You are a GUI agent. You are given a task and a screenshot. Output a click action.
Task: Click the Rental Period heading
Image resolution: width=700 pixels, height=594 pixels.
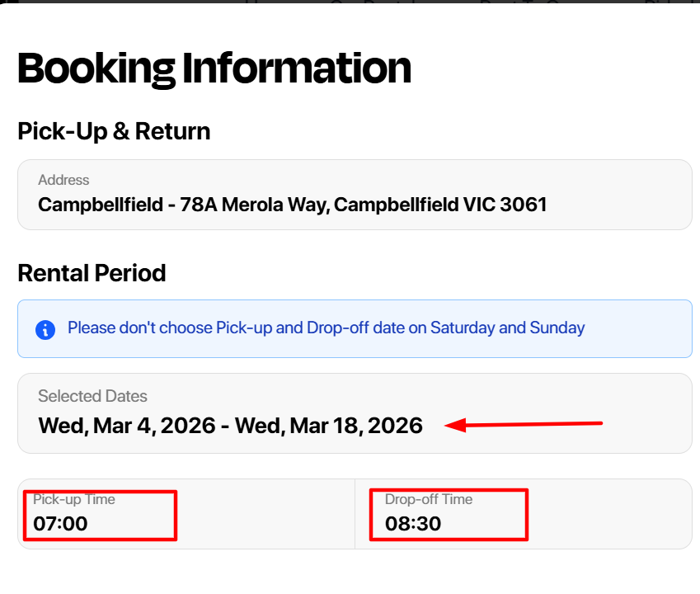[92, 273]
